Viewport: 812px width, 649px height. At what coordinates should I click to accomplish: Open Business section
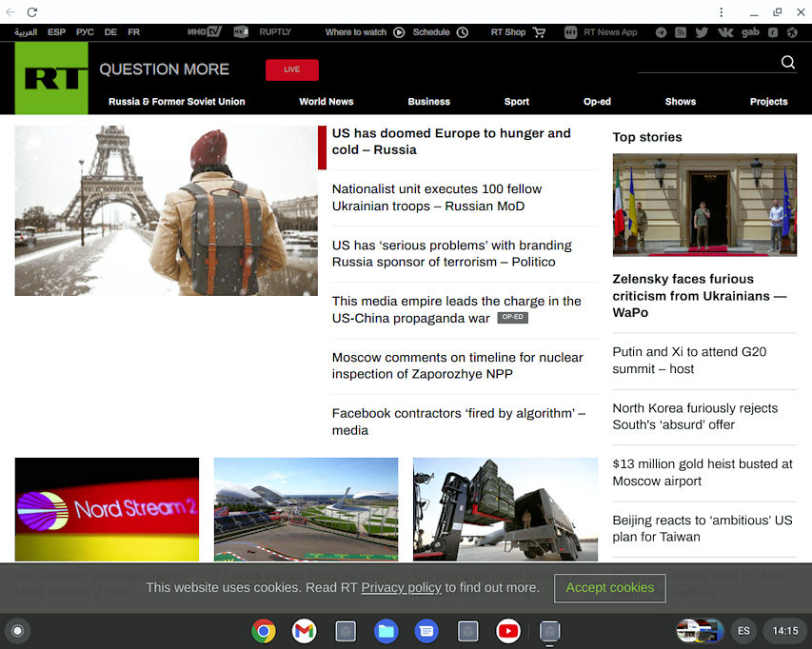click(x=428, y=102)
